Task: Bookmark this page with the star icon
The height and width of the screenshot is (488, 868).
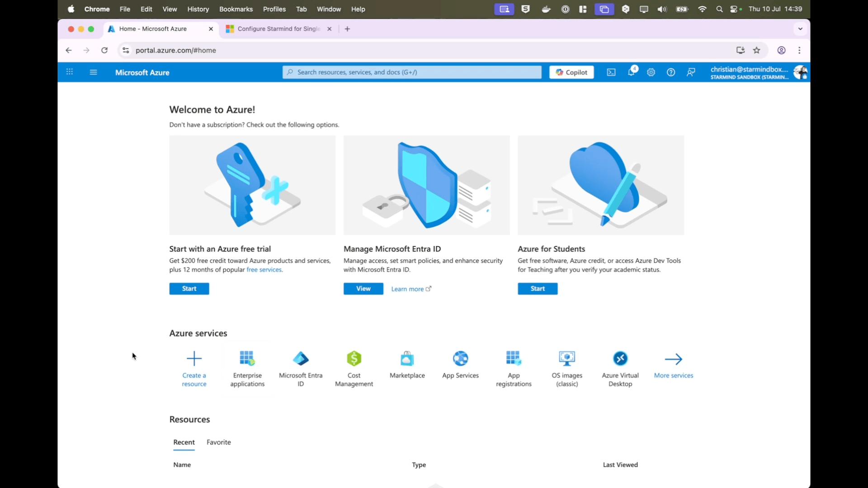Action: click(x=757, y=50)
